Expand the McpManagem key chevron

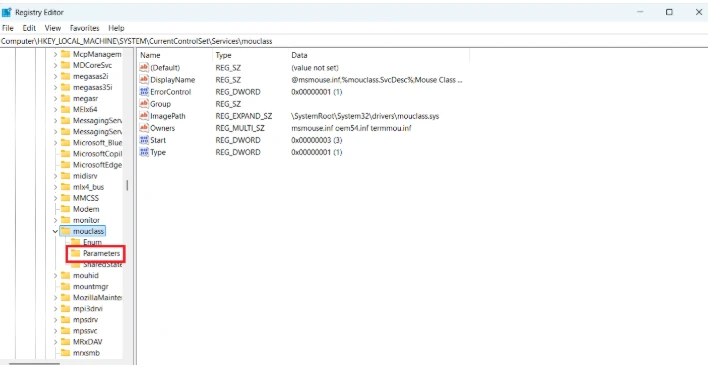tap(55, 54)
